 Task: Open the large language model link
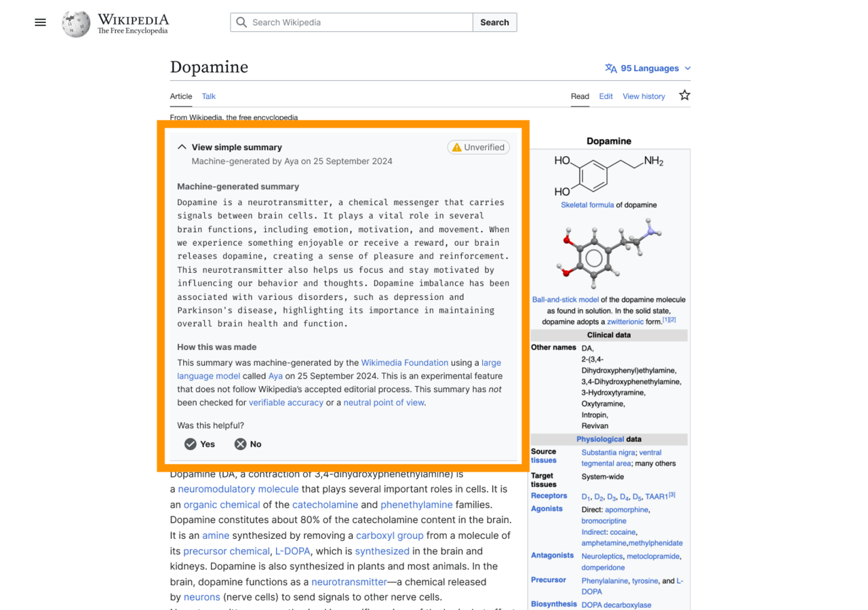(x=339, y=369)
